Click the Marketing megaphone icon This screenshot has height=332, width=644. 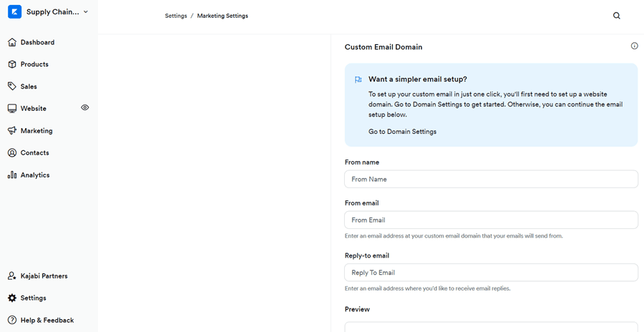(x=12, y=131)
